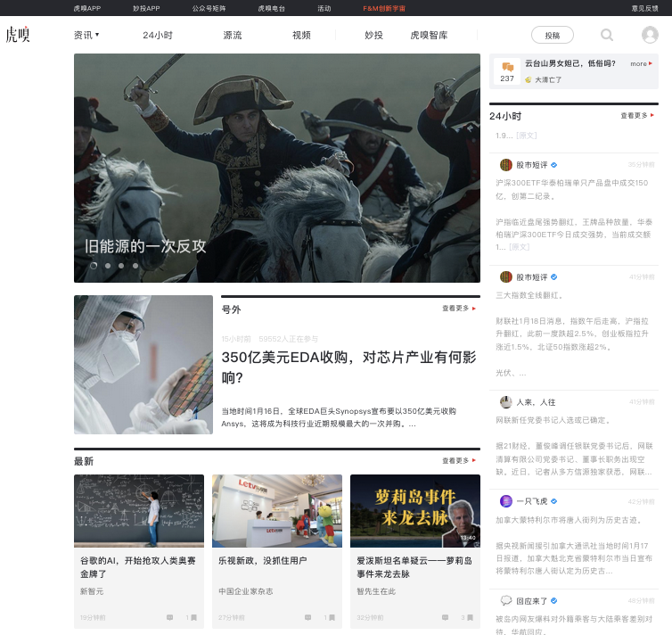This screenshot has height=635, width=672.
Task: Click the chip wafer lab technician image
Action: tap(143, 365)
